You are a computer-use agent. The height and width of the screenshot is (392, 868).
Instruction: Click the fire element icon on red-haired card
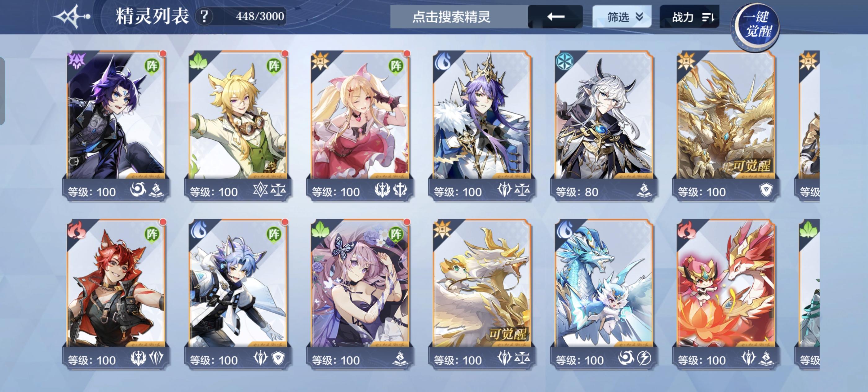77,230
